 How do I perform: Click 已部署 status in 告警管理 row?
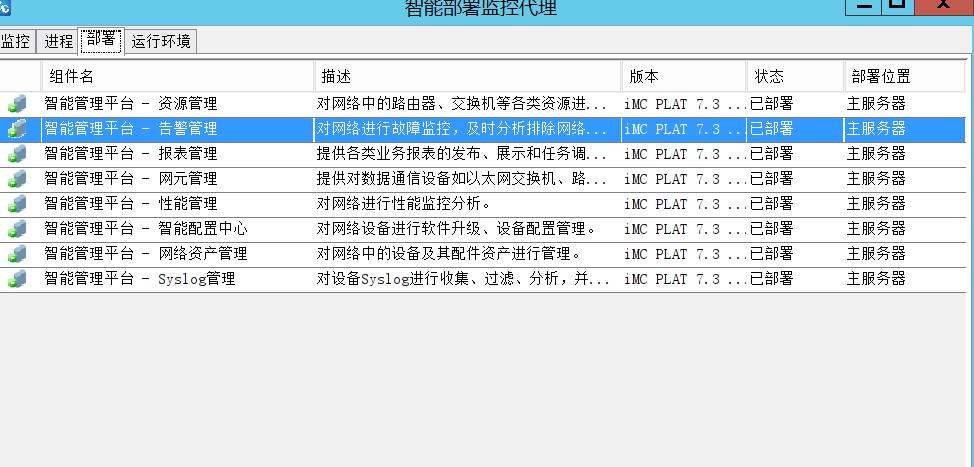pyautogui.click(x=771, y=129)
